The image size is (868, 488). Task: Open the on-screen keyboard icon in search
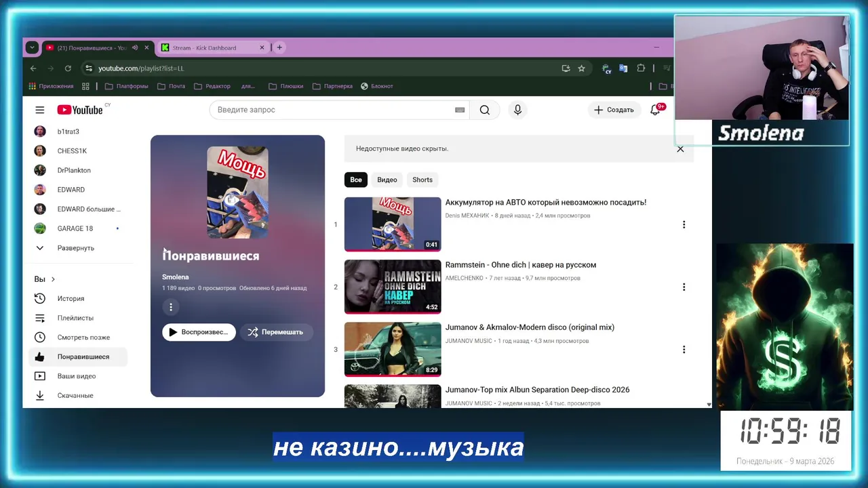(460, 110)
